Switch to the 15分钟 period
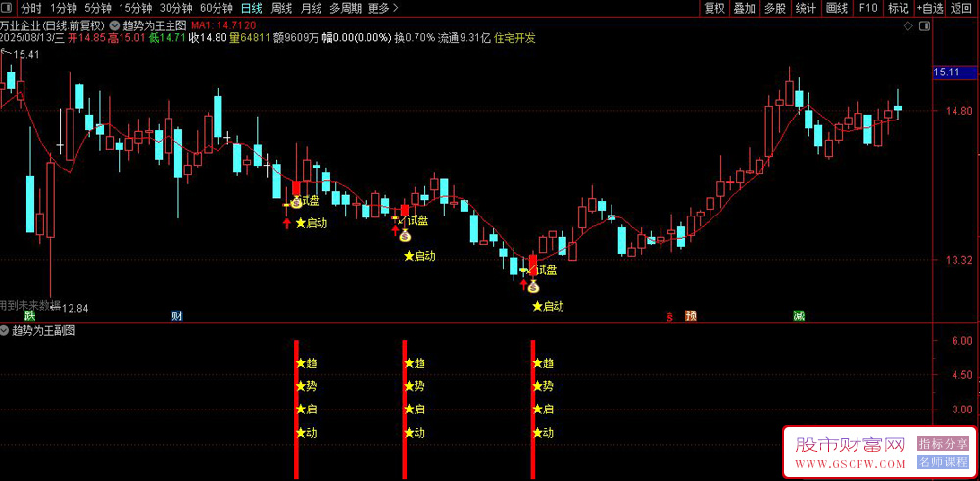Screen dimensions: 980x481 (135, 8)
